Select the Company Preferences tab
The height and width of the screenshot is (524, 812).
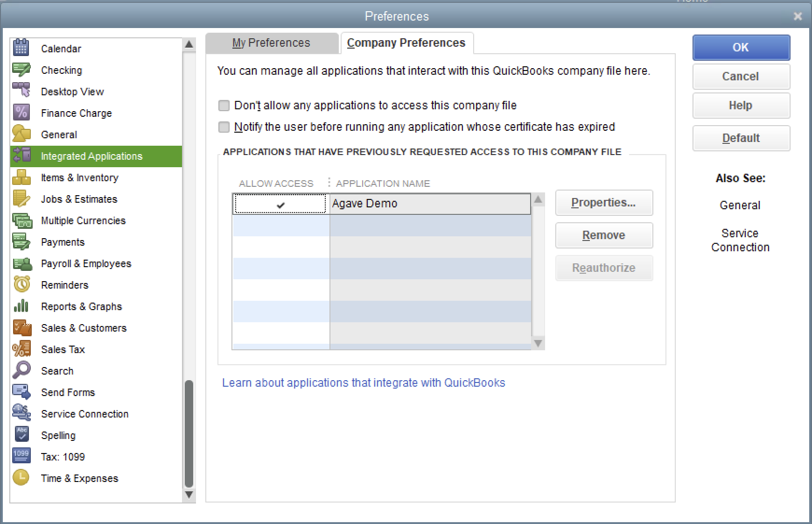tap(406, 43)
